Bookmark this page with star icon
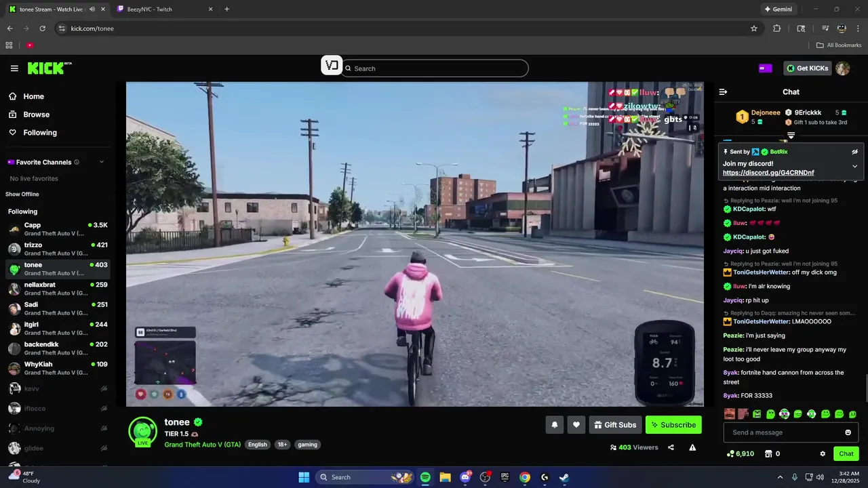 point(753,28)
